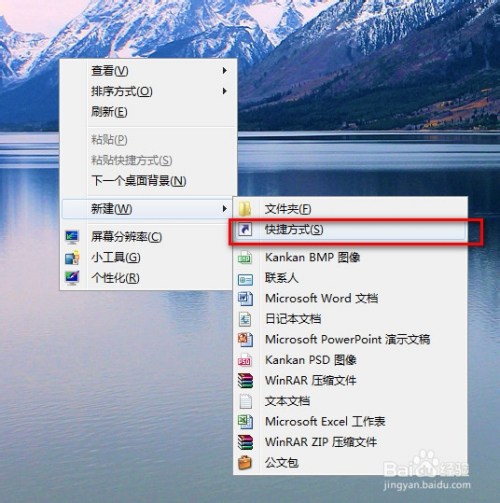This screenshot has width=500, height=503.
Task: Create a new Microsoft Word 文档
Action: pos(350,298)
